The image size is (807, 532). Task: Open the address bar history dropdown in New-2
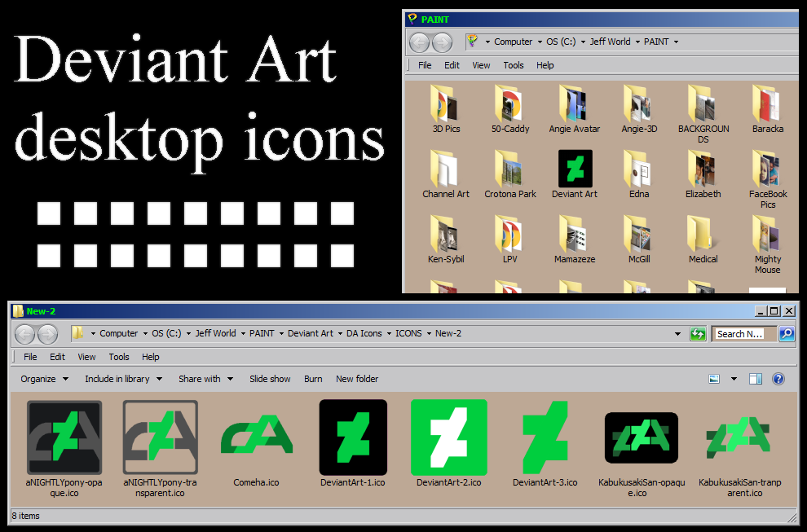(x=677, y=334)
